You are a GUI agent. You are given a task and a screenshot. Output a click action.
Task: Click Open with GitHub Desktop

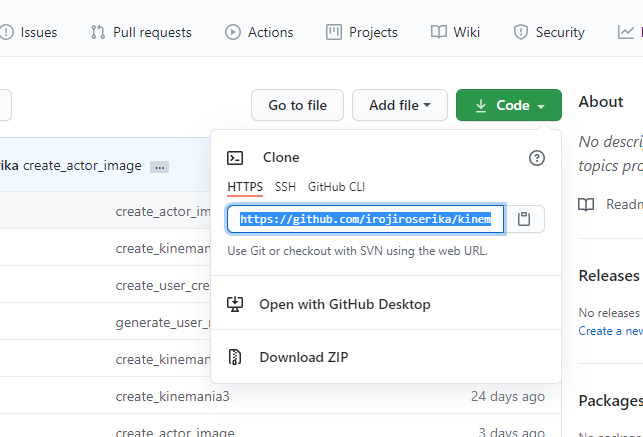345,304
